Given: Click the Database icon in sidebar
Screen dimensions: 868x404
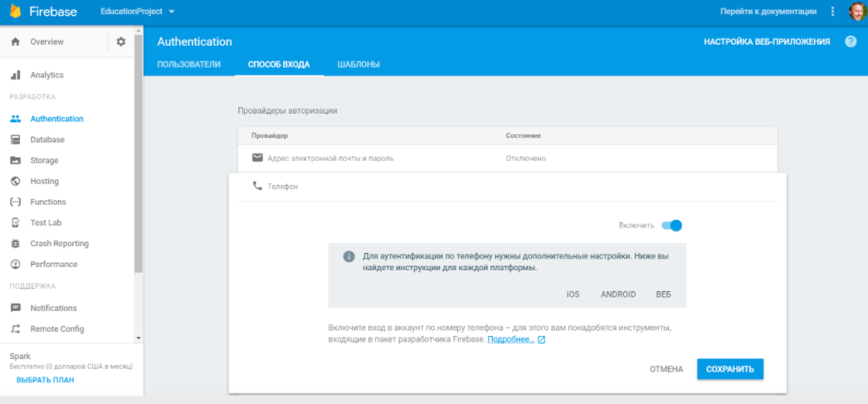Looking at the screenshot, I should 16,139.
